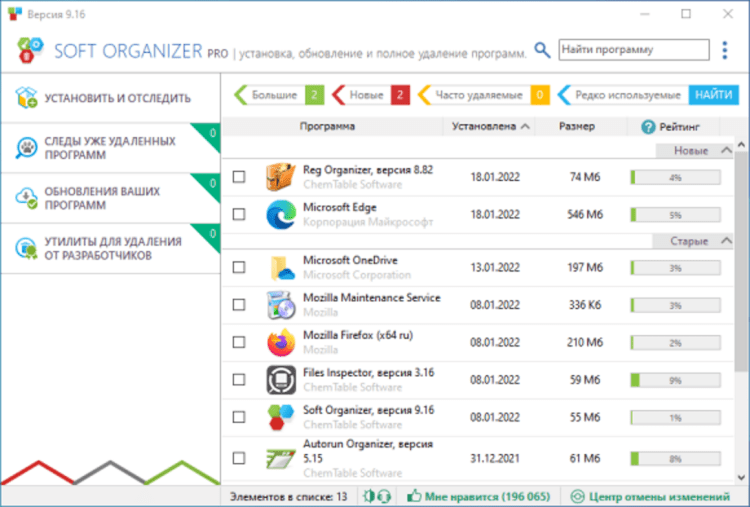The height and width of the screenshot is (507, 750).
Task: Click the install and track box icon
Action: coord(26,98)
